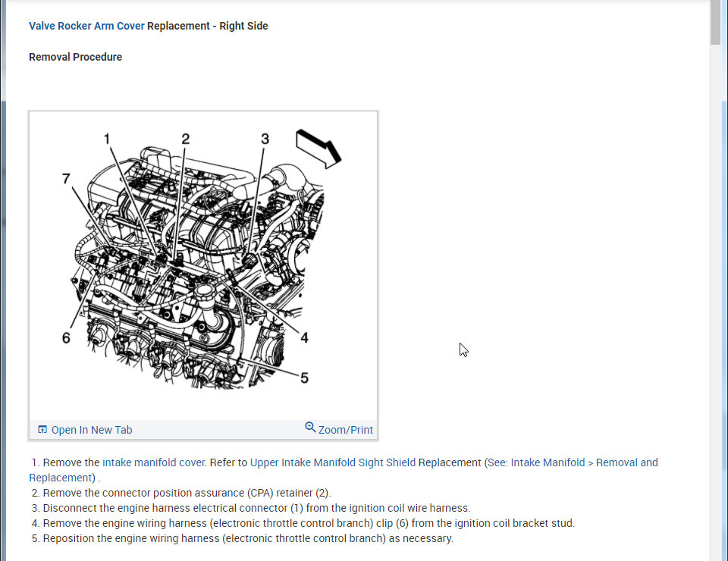This screenshot has width=728, height=561.
Task: Click the Open In New Tab icon
Action: tap(42, 429)
